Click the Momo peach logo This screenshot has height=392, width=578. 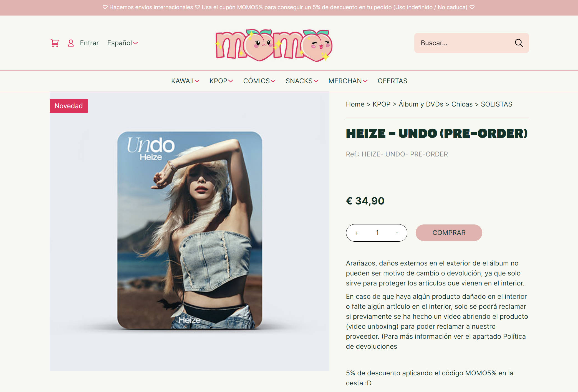pyautogui.click(x=274, y=45)
